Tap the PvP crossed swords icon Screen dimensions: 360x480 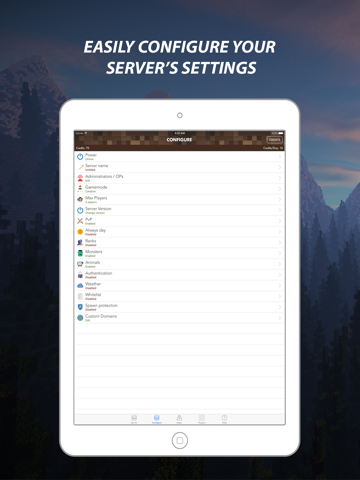pyautogui.click(x=80, y=221)
